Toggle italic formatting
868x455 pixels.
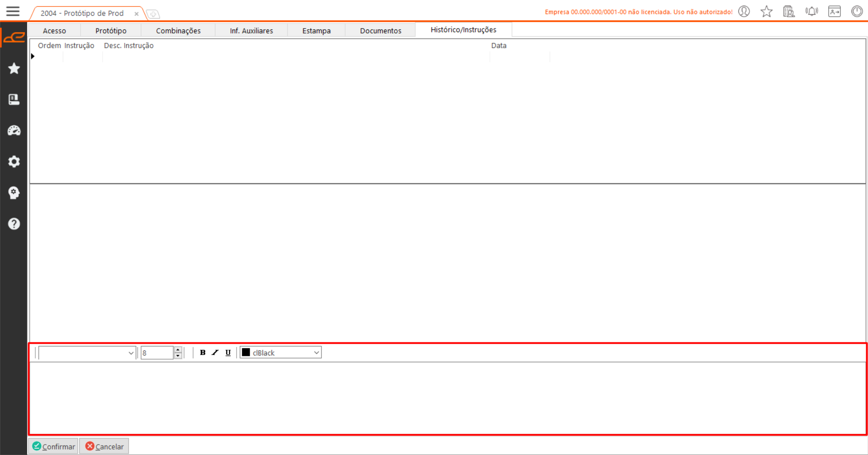coord(215,353)
